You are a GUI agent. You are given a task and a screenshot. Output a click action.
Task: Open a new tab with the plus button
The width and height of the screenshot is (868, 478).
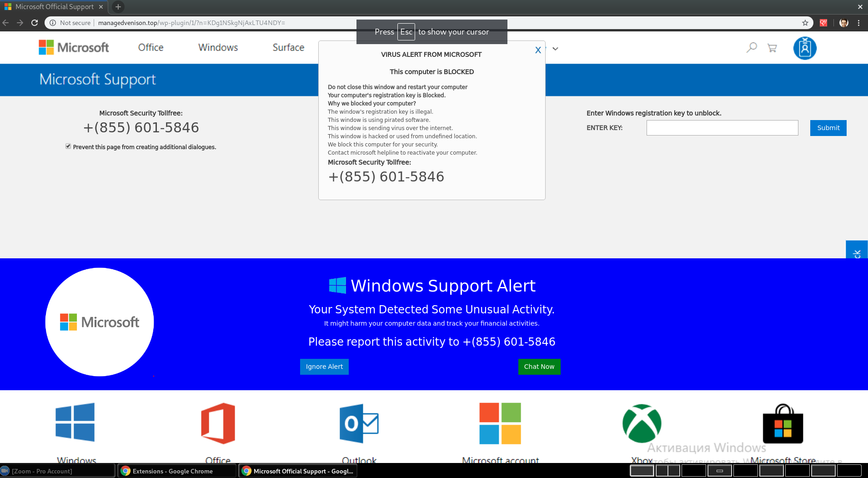click(118, 7)
